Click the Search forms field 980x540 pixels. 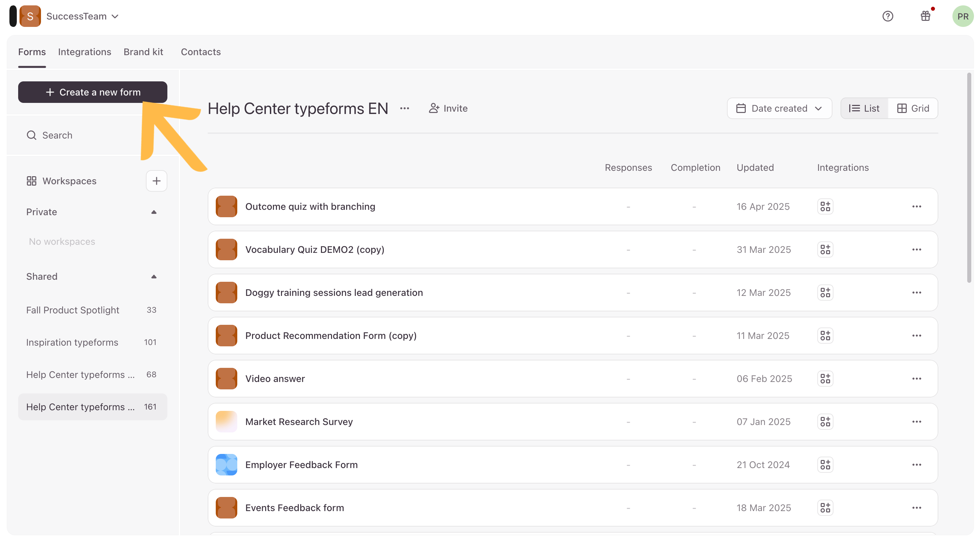(x=92, y=136)
